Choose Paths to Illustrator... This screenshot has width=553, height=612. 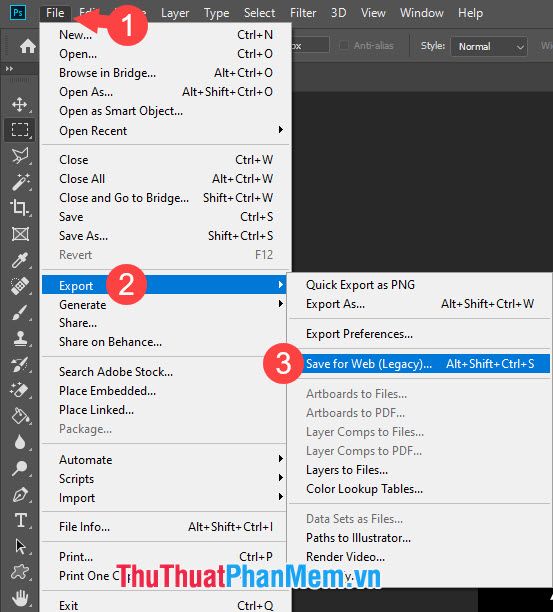(x=420, y=537)
